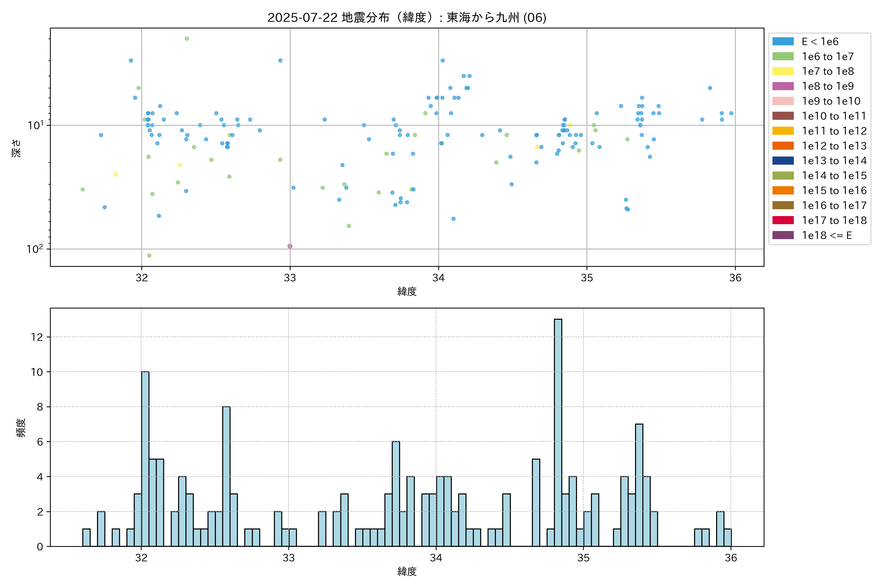Viewport: 882px width, 588px height.
Task: Click the chart title 2025-07-22 地震分布
Action: [406, 18]
